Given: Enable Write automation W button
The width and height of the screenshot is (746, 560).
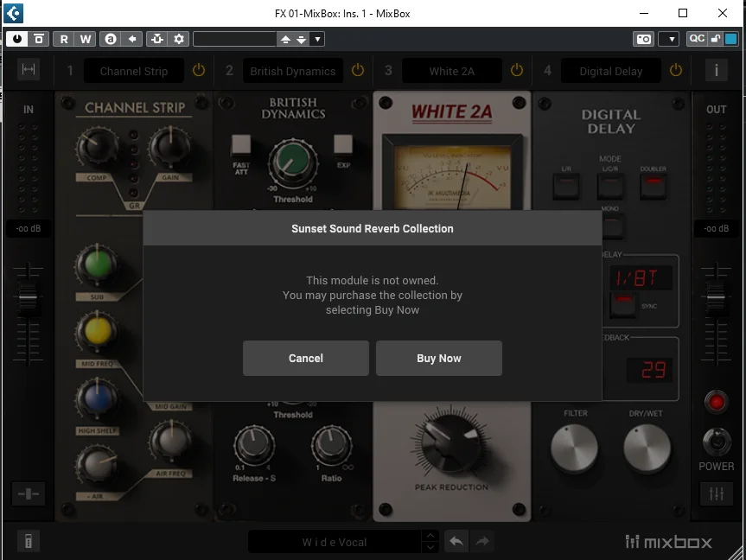Looking at the screenshot, I should [x=86, y=39].
